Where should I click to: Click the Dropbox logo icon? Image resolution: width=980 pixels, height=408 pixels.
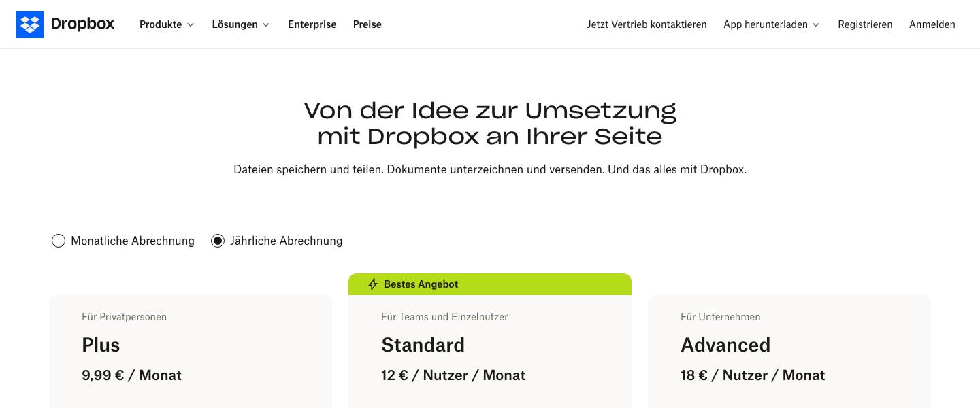pos(30,24)
